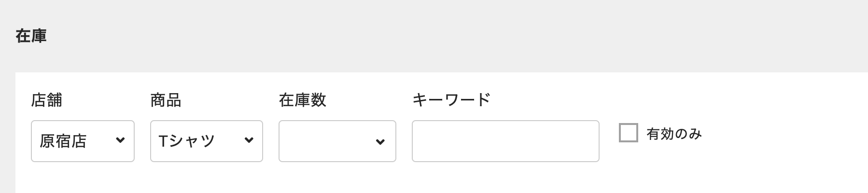The width and height of the screenshot is (868, 193).
Task: Click the 店舗 field label
Action: [x=46, y=100]
